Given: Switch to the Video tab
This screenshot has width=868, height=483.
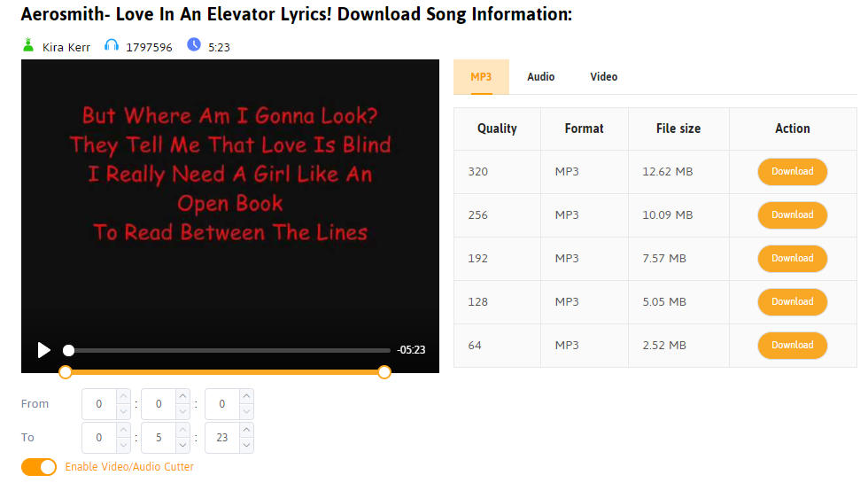Looking at the screenshot, I should (603, 77).
